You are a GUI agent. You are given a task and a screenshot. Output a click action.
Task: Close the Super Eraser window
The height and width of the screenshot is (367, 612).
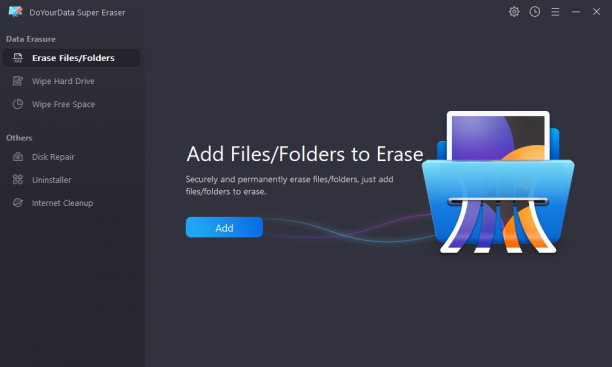tap(596, 12)
